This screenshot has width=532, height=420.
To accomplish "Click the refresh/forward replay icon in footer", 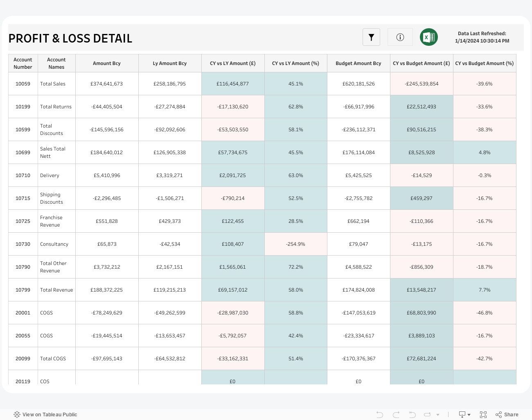I will pyautogui.click(x=428, y=415).
